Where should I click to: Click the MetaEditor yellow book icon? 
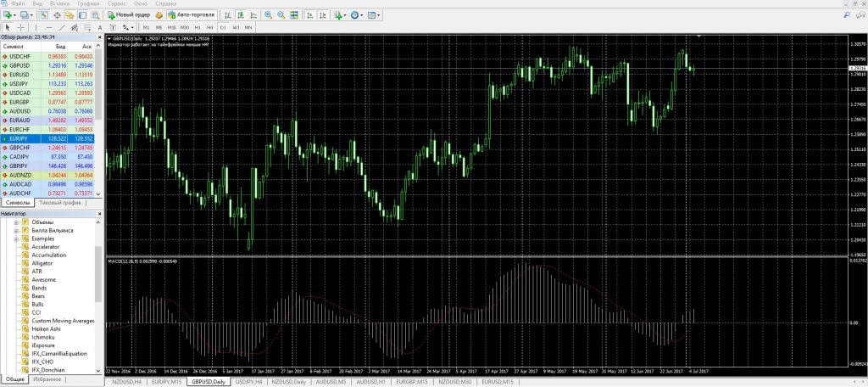pos(159,15)
